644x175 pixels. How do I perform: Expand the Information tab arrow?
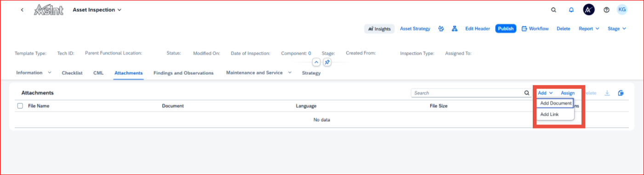tap(50, 73)
